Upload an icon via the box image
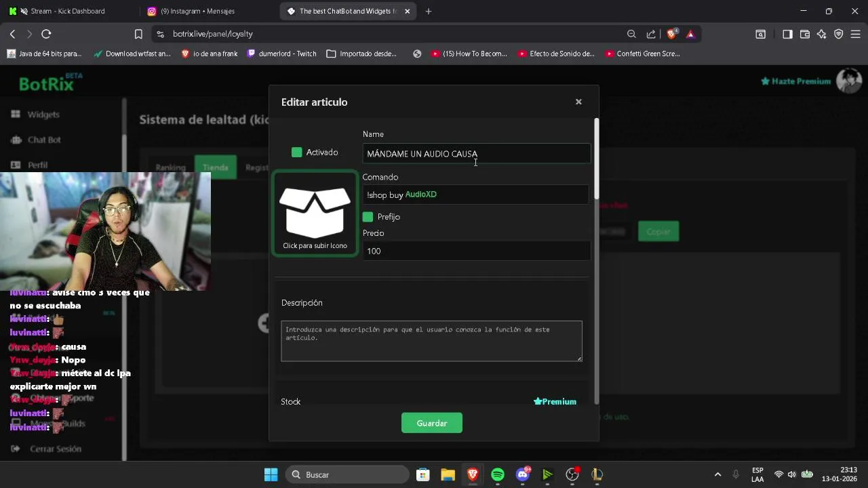 point(315,213)
